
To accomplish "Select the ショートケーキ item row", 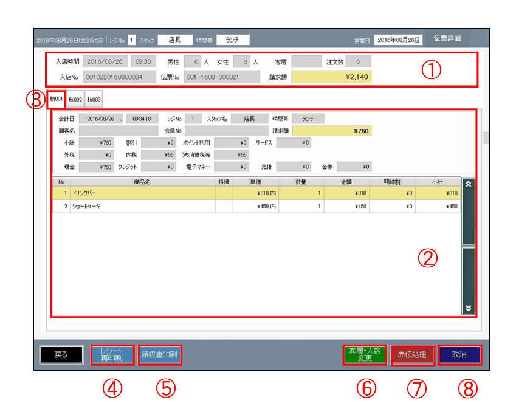I will (142, 206).
